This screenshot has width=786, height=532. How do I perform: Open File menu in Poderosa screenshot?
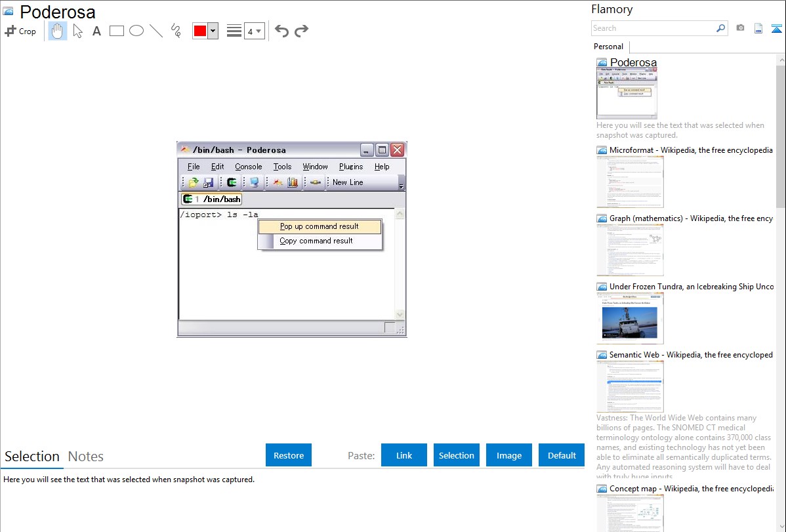[194, 167]
